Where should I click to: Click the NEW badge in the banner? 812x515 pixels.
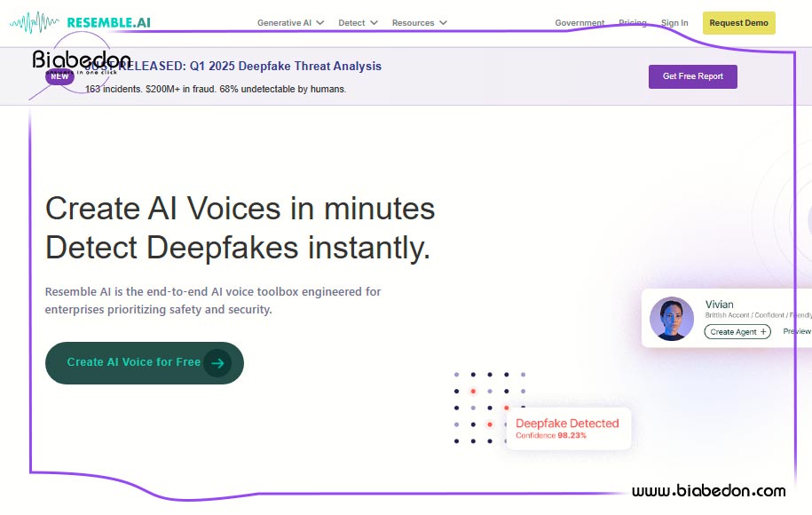tap(59, 76)
